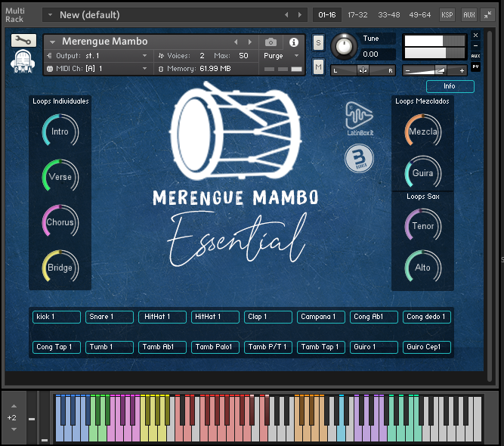Remove instrument with the X button
The image size is (504, 446).
(x=476, y=35)
